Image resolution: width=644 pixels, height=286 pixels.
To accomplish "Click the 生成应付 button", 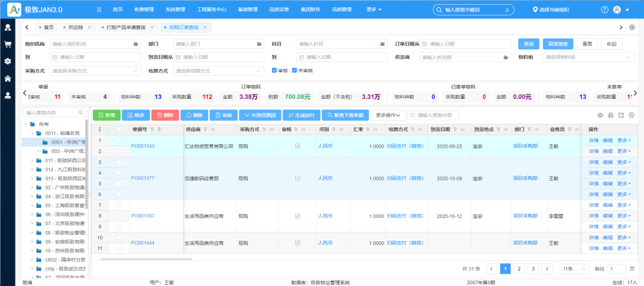I will pos(302,116).
